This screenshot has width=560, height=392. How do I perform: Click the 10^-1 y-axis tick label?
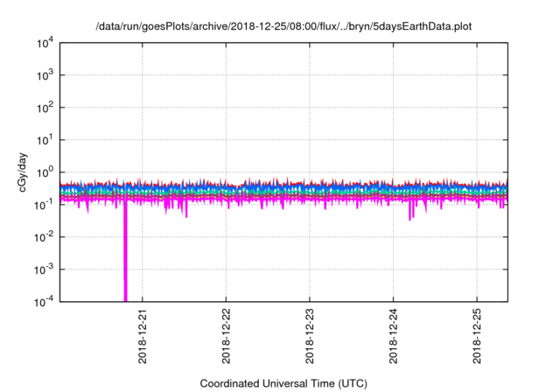click(44, 206)
